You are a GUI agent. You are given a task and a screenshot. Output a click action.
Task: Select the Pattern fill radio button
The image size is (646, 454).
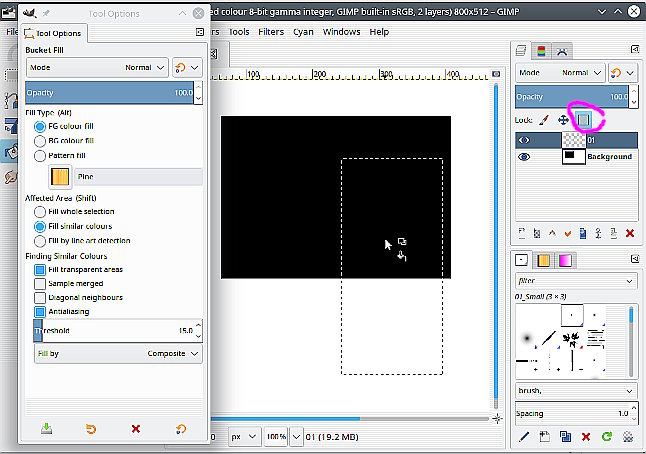40,155
